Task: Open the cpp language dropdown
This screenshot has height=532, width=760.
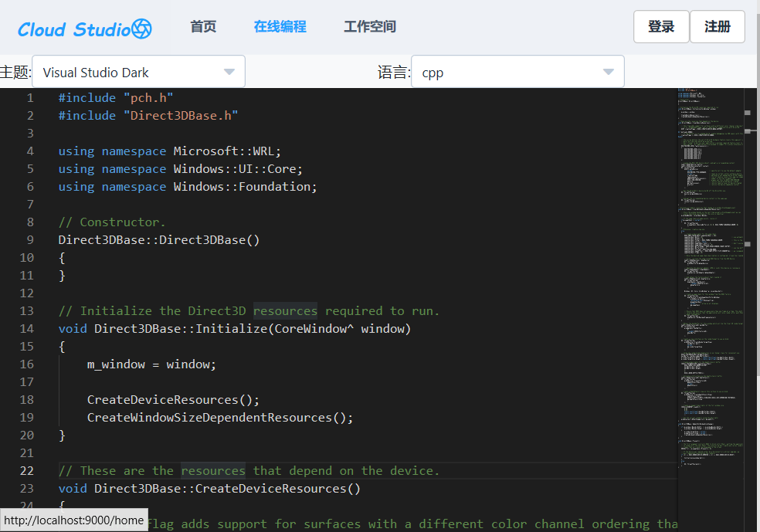Action: (517, 72)
